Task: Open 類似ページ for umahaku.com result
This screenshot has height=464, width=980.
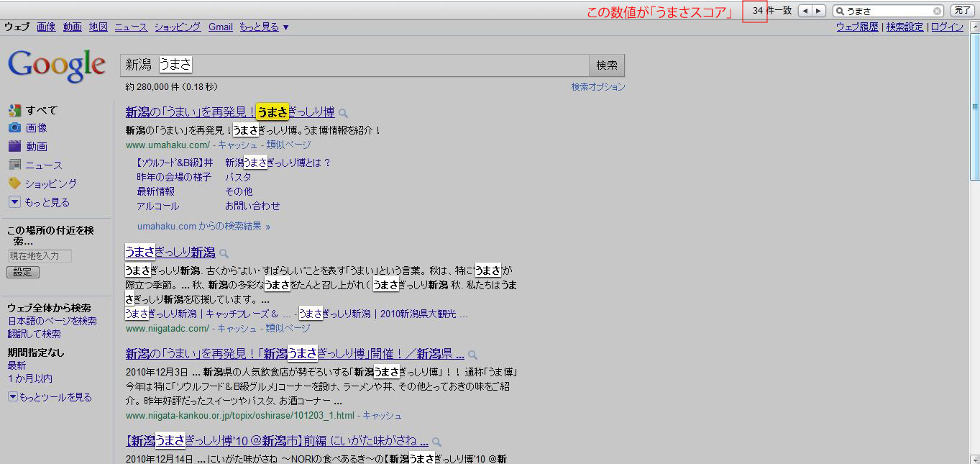Action: tap(288, 145)
